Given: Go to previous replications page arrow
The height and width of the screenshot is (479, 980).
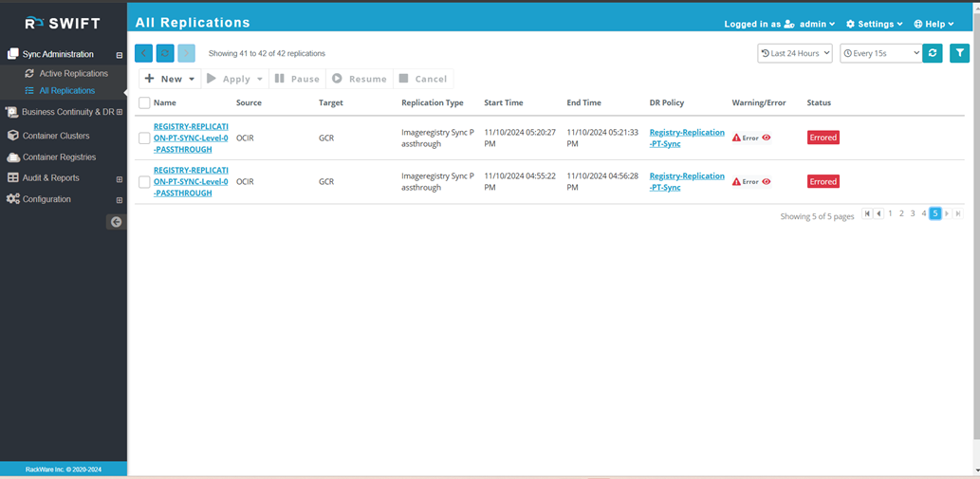Looking at the screenshot, I should 144,53.
